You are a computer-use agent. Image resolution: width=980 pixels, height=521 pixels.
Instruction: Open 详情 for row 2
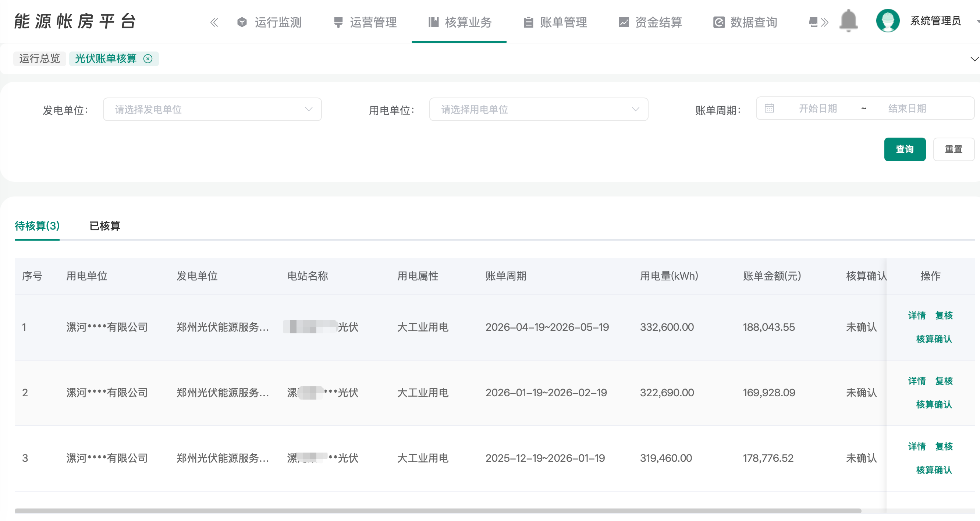(917, 381)
